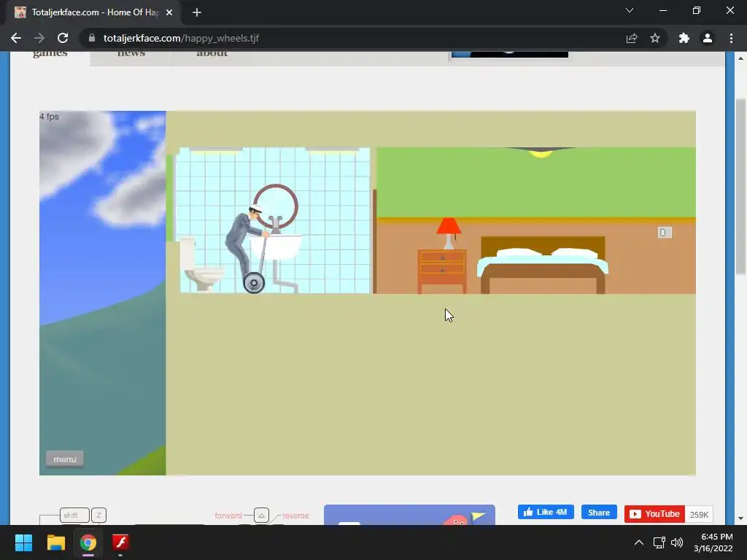Open the Extensions puzzle icon

pos(684,38)
